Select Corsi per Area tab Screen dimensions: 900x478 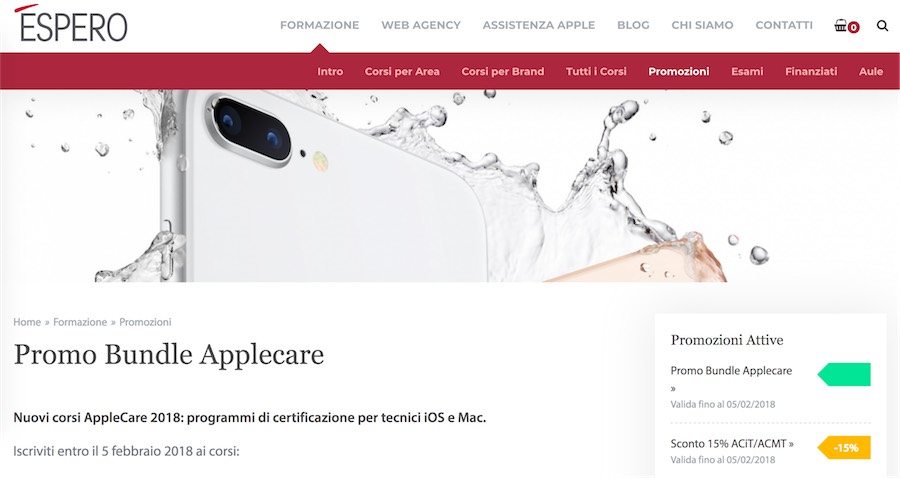coord(402,72)
